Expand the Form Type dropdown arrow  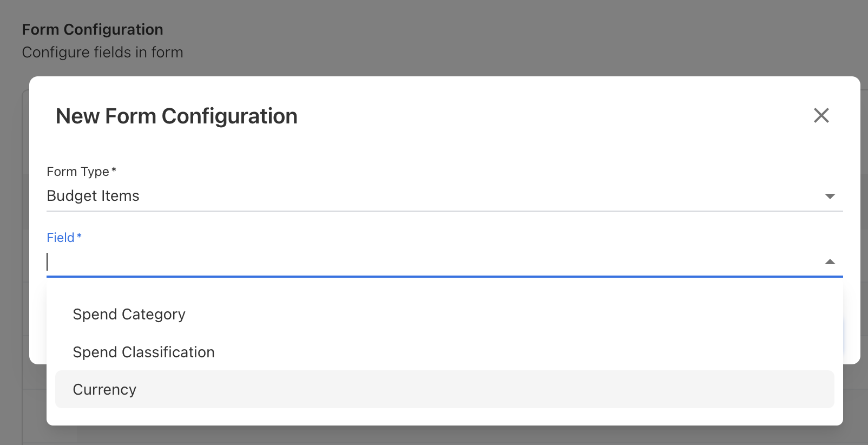(830, 196)
